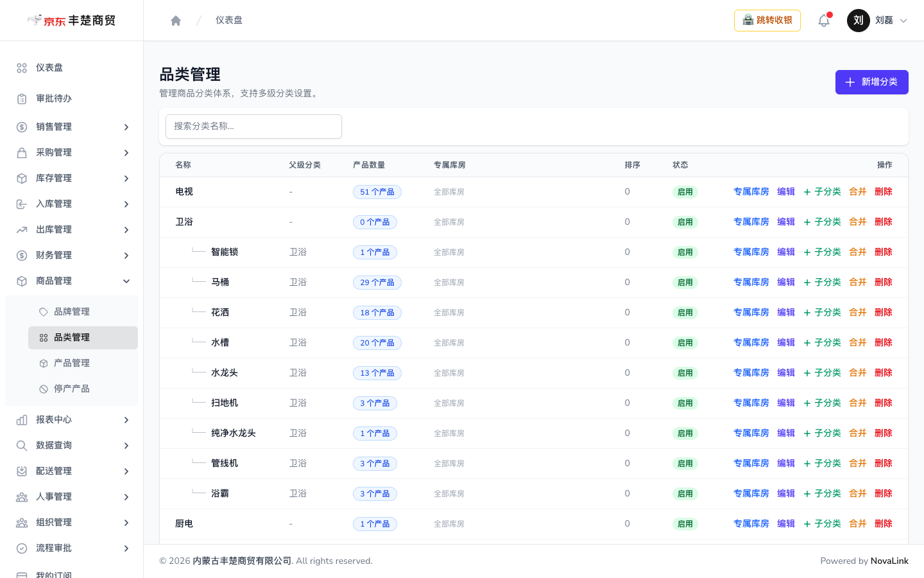Click 合并 for the 马桶 row
Viewport: 924px width, 578px height.
(x=858, y=283)
